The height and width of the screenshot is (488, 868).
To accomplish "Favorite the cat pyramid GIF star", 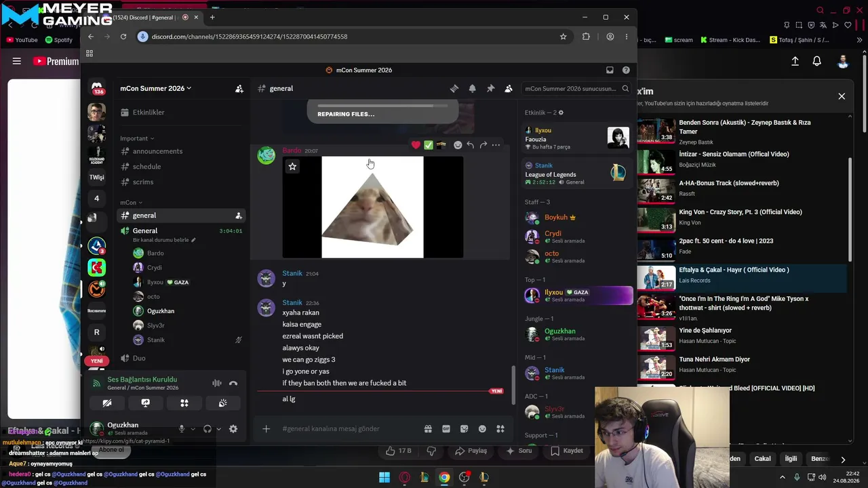I will [292, 167].
